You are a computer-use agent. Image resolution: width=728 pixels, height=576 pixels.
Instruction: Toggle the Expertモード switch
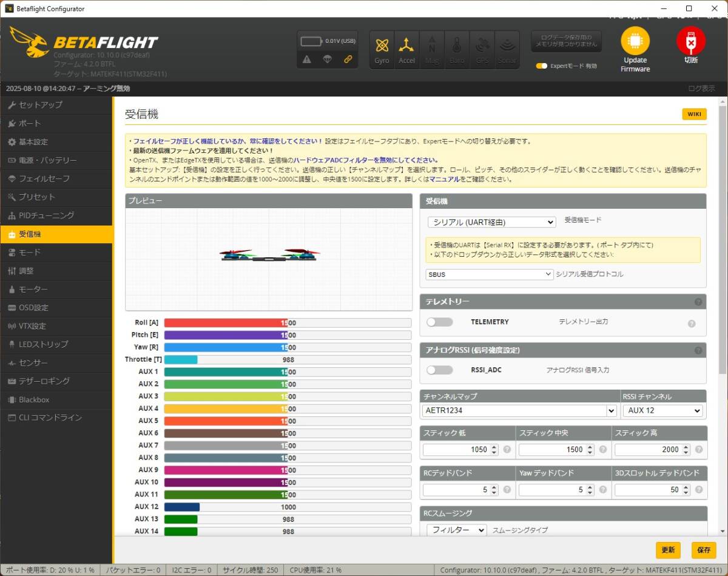[x=542, y=66]
